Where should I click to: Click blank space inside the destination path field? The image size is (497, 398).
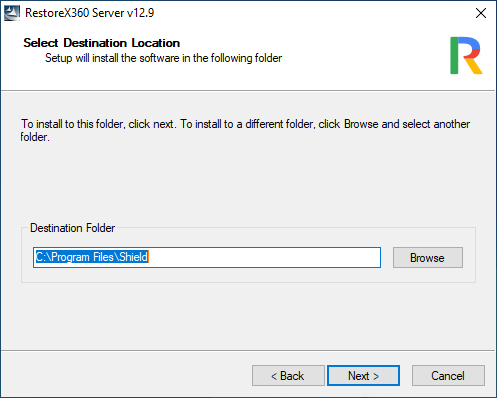263,257
